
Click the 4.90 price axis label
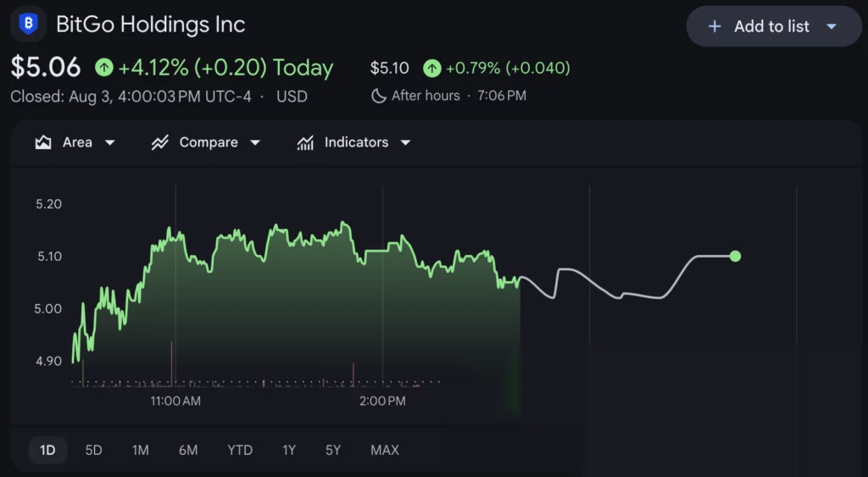pos(48,361)
